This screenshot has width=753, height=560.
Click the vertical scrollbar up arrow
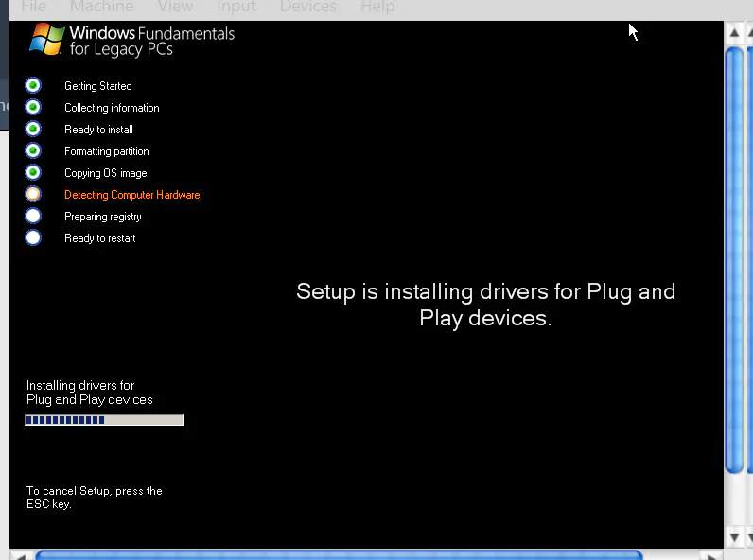coord(734,33)
